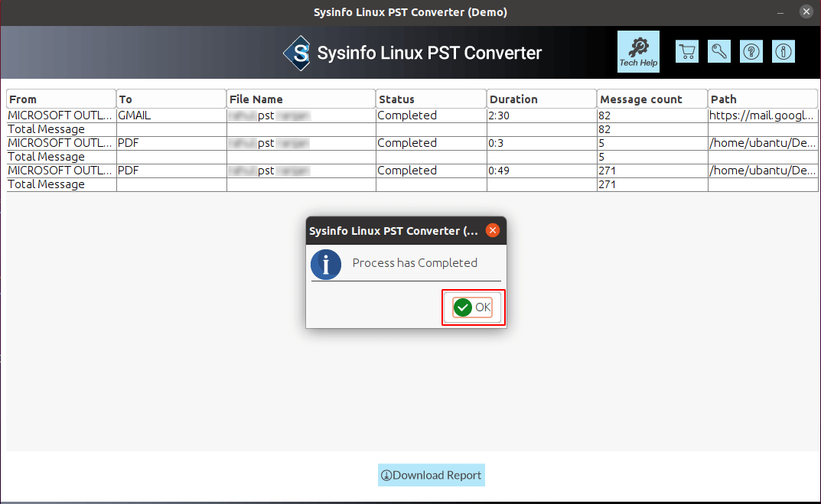Select the duration 2:30 cell

[542, 115]
